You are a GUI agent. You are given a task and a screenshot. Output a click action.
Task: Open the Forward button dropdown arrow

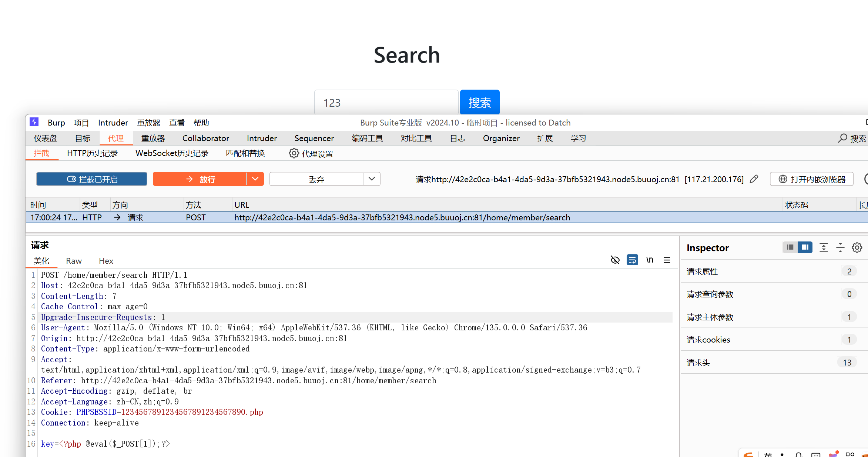(x=255, y=179)
